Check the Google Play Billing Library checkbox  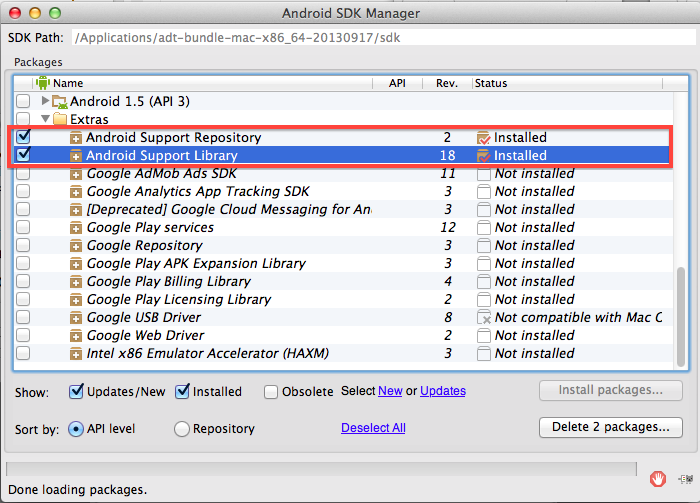(23, 281)
